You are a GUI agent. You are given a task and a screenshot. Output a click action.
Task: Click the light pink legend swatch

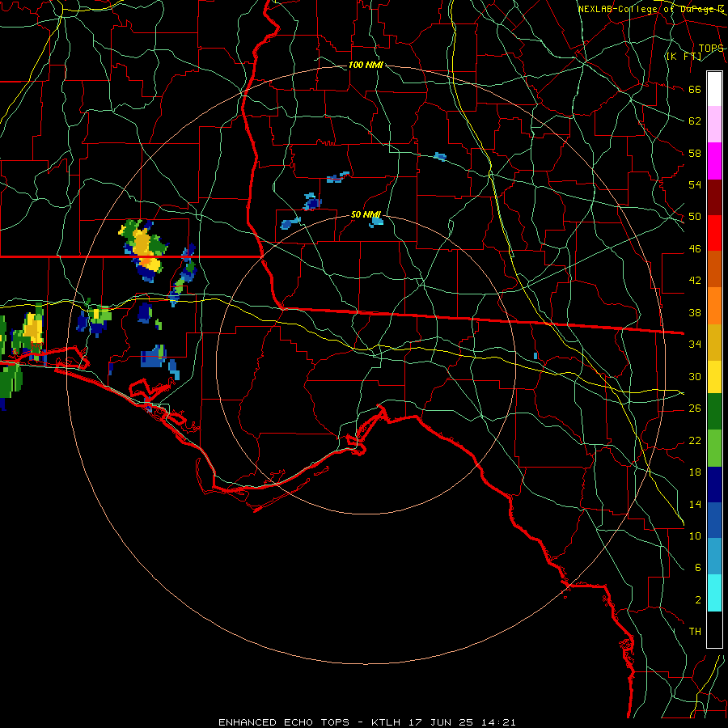[x=714, y=125]
